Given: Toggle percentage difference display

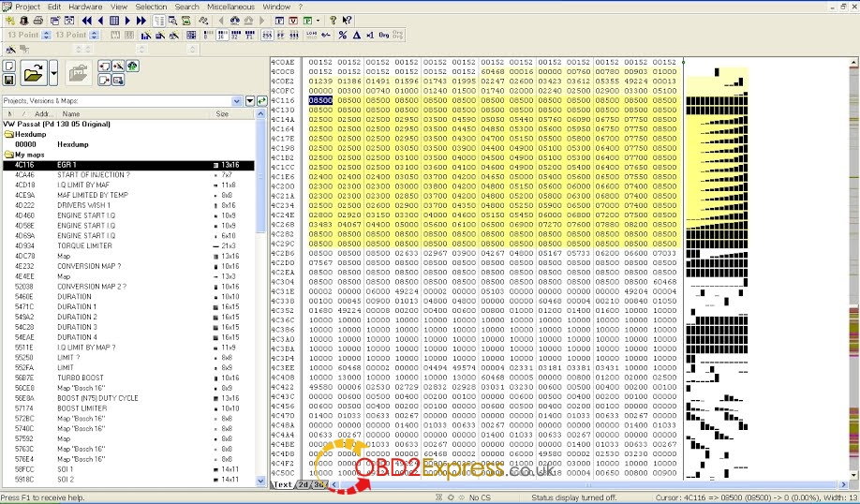Looking at the screenshot, I should point(343,35).
